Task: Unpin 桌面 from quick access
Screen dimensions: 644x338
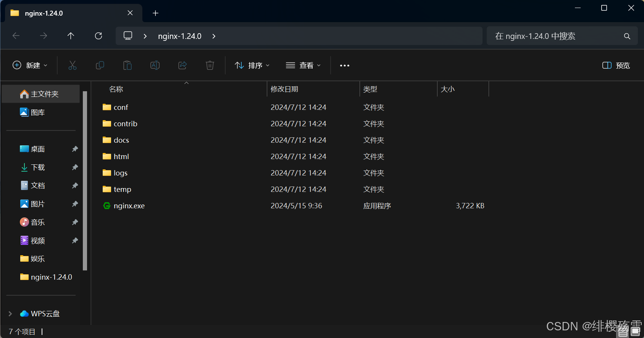Action: point(75,149)
